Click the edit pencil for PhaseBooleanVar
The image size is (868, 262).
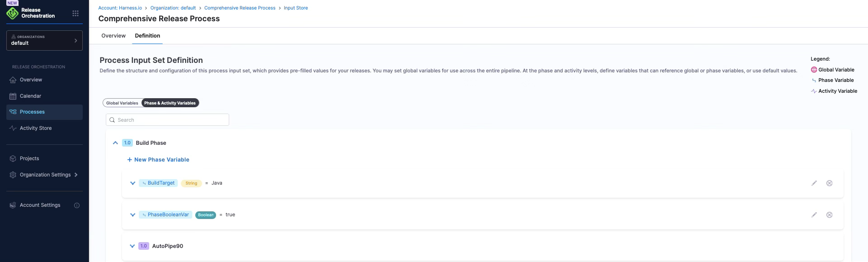point(814,215)
